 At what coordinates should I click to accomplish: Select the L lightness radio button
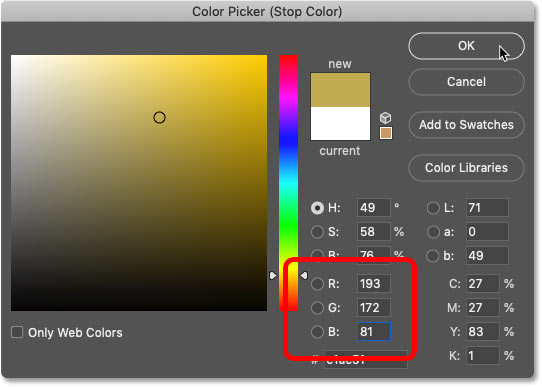(433, 208)
